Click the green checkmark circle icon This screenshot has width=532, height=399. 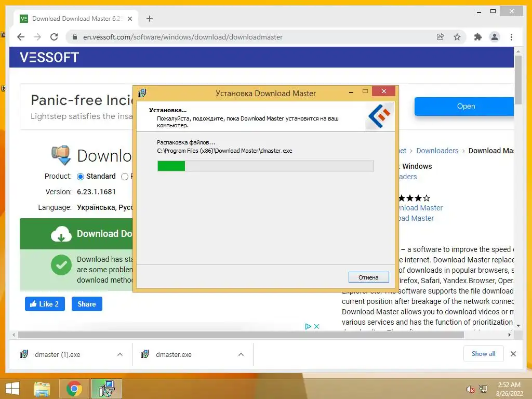tap(61, 264)
